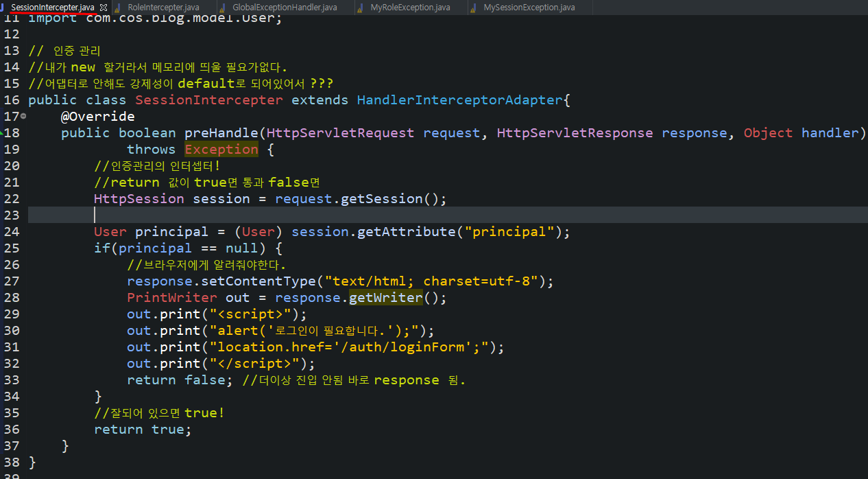
Task: Close the SessionIntercepter.java tab
Action: point(104,7)
